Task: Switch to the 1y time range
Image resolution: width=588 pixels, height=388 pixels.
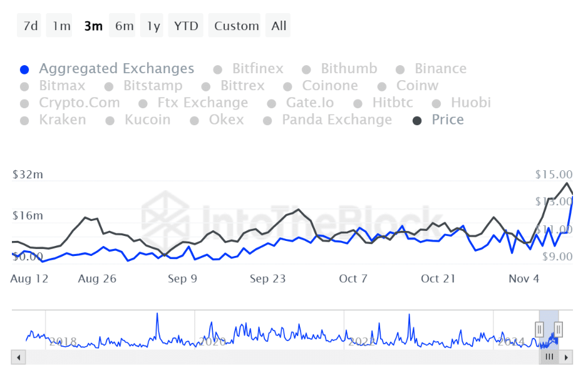Action: (x=153, y=26)
